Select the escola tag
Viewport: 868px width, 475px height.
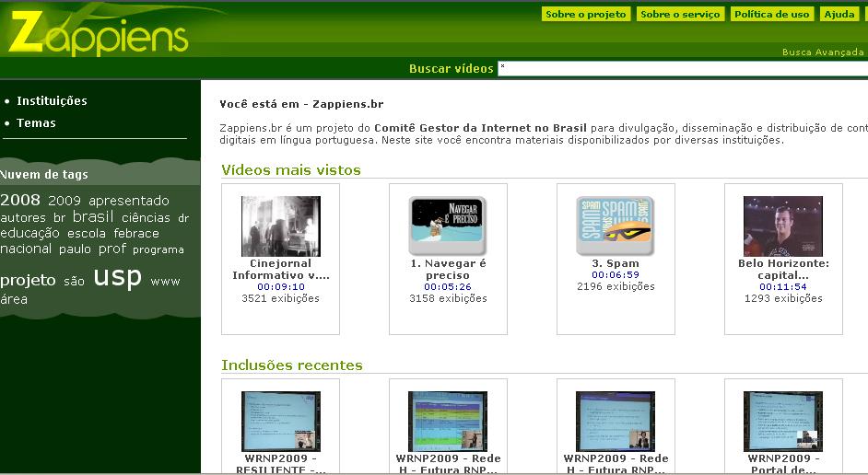[x=87, y=233]
